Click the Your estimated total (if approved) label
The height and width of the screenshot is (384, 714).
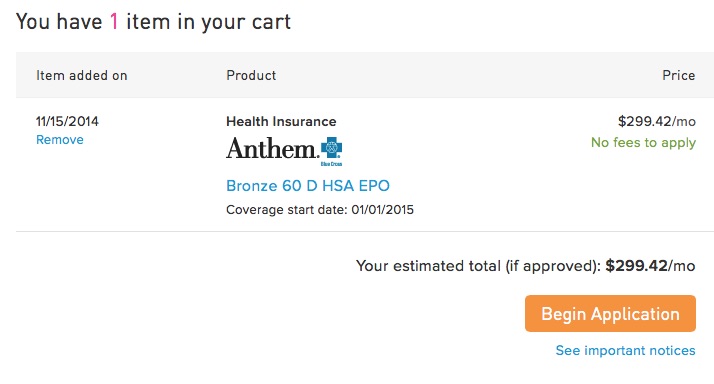pos(479,266)
